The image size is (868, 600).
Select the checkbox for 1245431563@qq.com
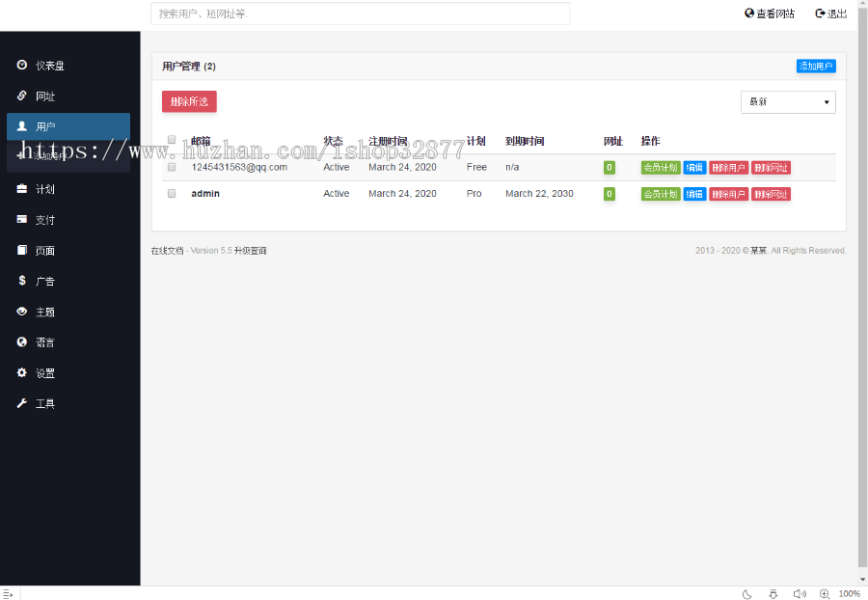coord(172,166)
